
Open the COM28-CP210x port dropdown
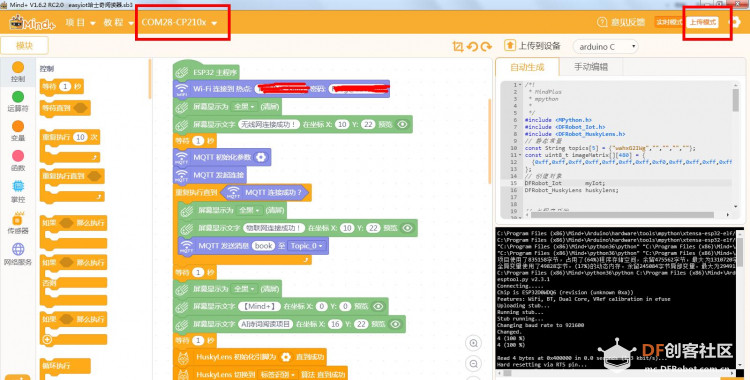pos(179,22)
